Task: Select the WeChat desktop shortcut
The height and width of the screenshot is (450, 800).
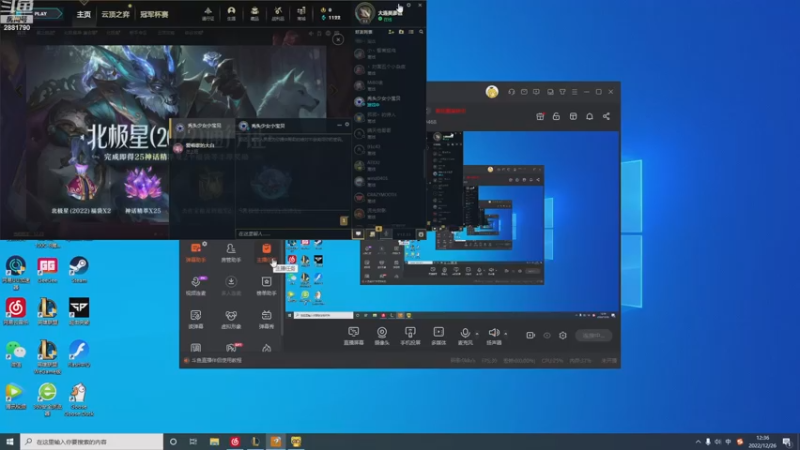Action: pyautogui.click(x=16, y=354)
